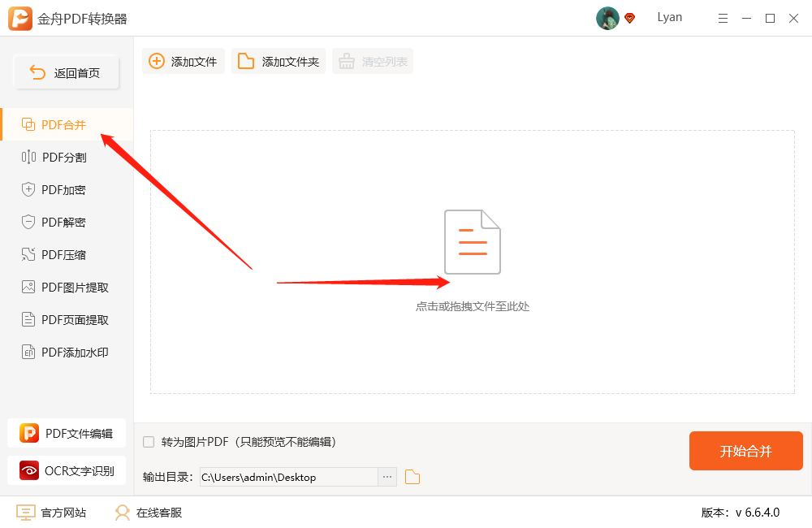This screenshot has height=528, width=812.
Task: Open the output folder icon beside the path
Action: coord(412,477)
